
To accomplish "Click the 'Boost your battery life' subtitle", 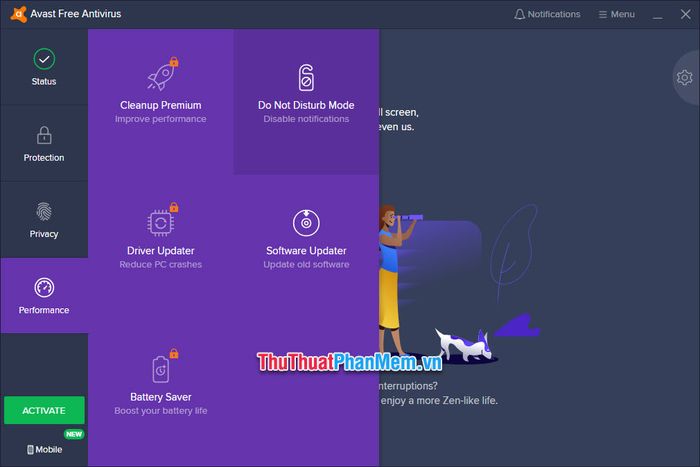I will [161, 411].
